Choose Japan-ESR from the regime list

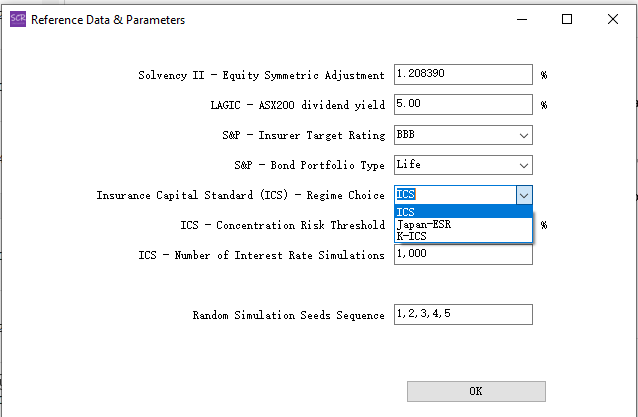click(463, 224)
